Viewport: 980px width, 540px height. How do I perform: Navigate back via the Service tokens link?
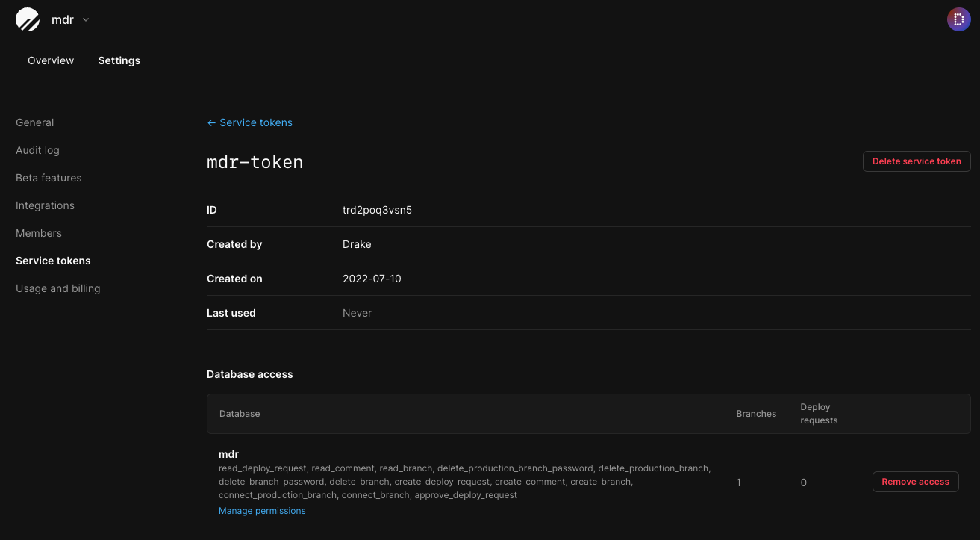pyautogui.click(x=256, y=122)
